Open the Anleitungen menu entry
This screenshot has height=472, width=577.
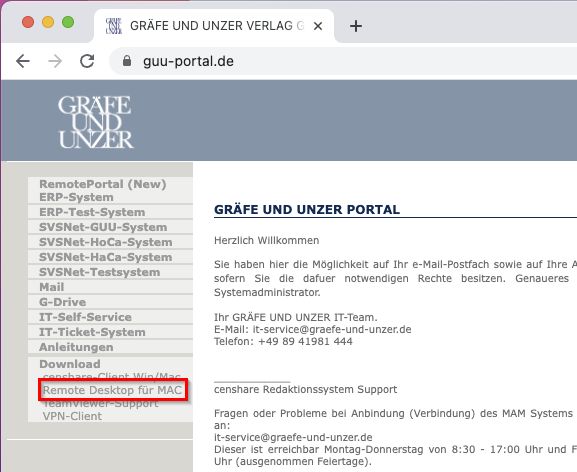point(76,347)
